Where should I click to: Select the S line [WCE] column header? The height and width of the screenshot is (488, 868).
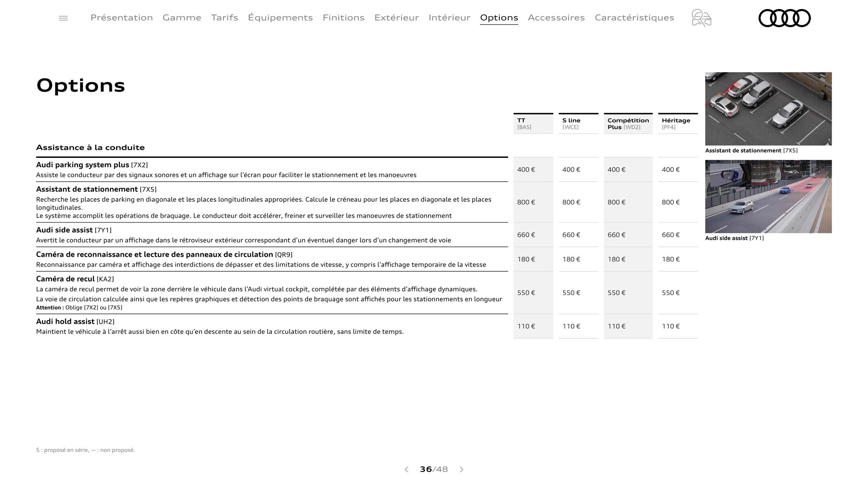pos(578,124)
